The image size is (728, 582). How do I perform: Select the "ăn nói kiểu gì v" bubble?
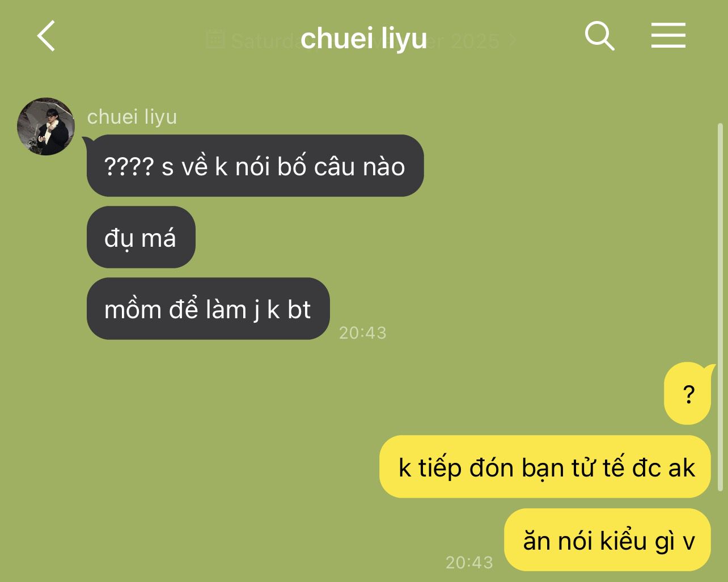(607, 540)
